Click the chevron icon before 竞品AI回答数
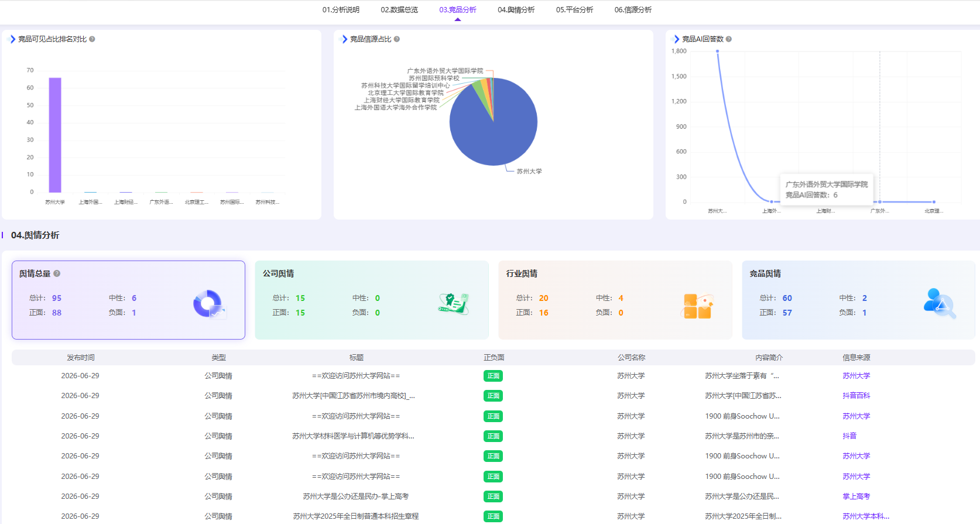 tap(677, 39)
